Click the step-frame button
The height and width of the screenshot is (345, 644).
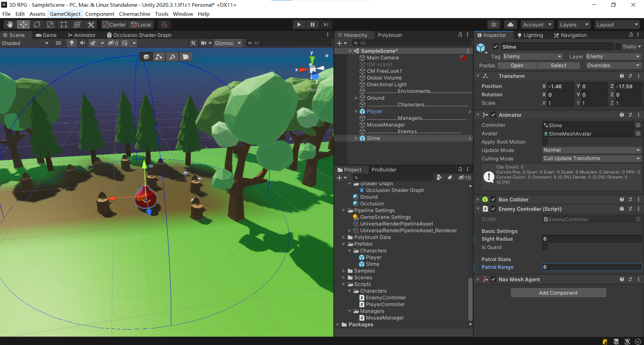coord(326,24)
